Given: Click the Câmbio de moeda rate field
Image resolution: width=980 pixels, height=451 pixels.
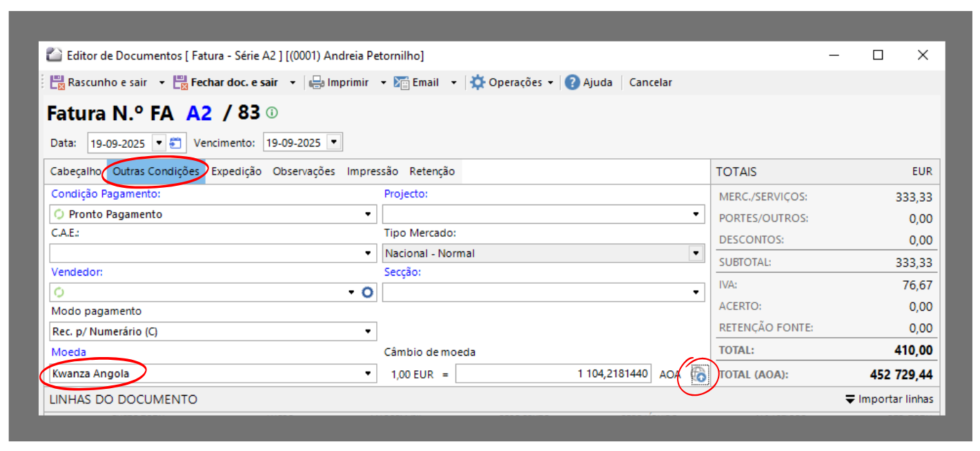Looking at the screenshot, I should (552, 374).
